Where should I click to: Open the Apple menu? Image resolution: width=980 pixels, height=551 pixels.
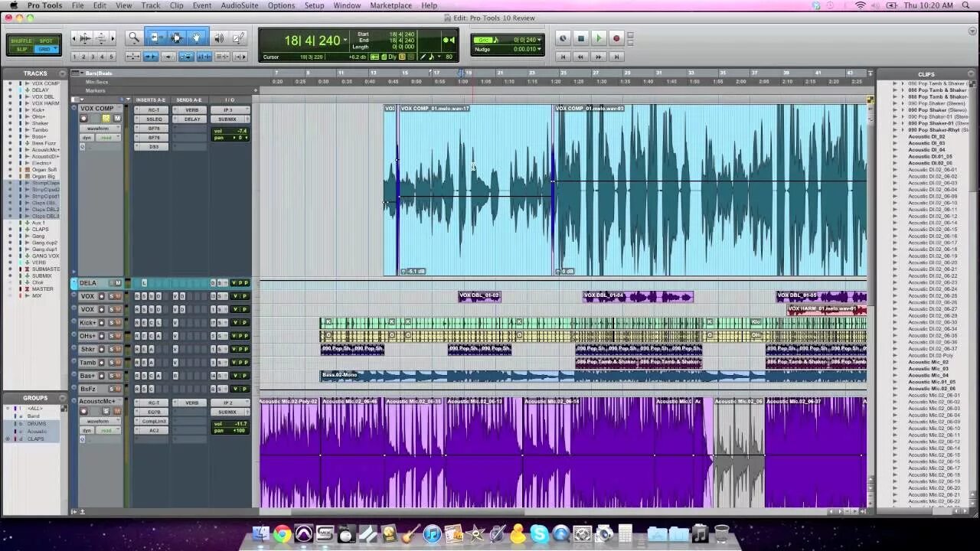13,5
